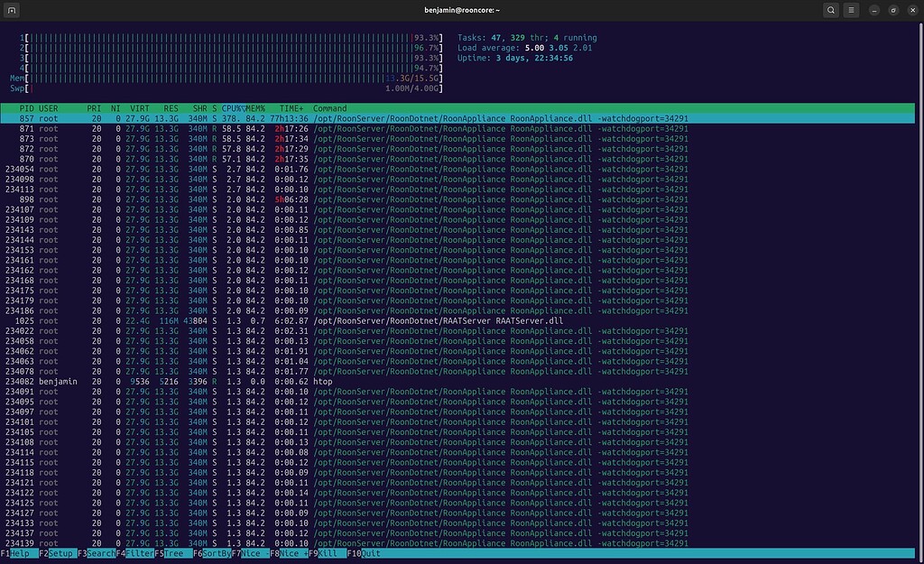The height and width of the screenshot is (564, 924).
Task: Open the F6 SortBy selection menu
Action: (x=212, y=553)
